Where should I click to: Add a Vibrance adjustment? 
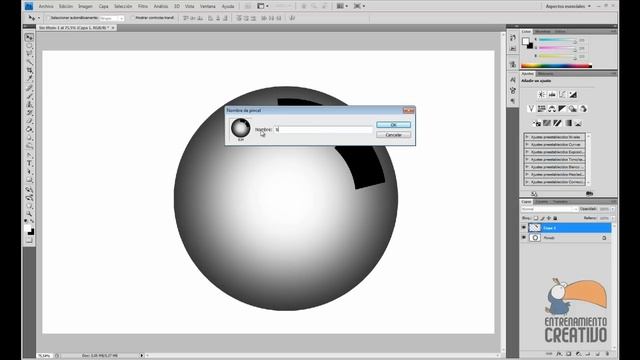coord(531,109)
